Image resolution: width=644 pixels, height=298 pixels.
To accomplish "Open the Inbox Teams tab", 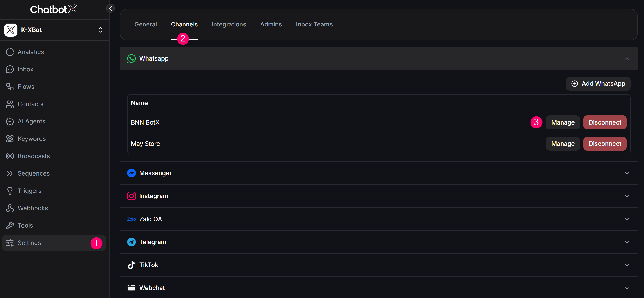I will pos(314,24).
